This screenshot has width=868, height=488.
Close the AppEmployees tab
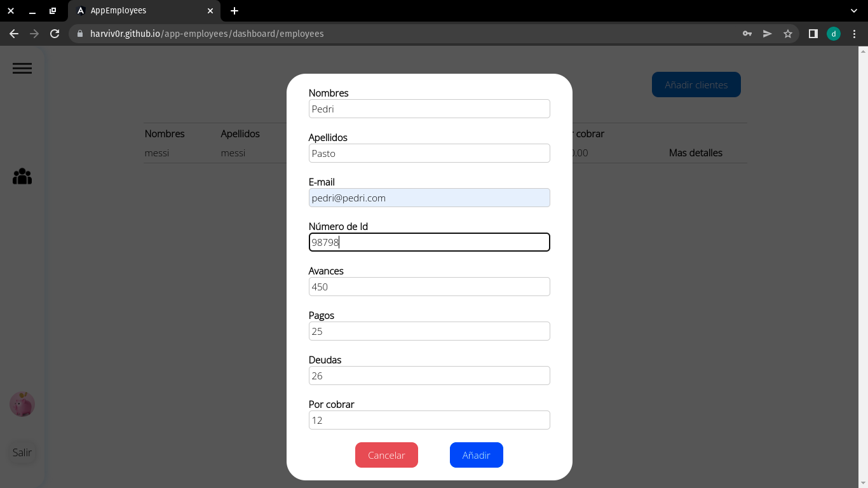click(210, 11)
